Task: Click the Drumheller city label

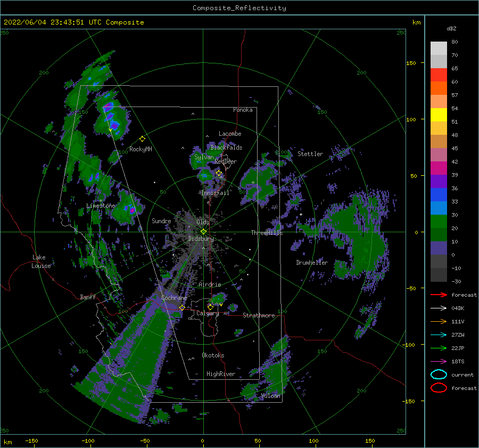Action: pos(312,263)
